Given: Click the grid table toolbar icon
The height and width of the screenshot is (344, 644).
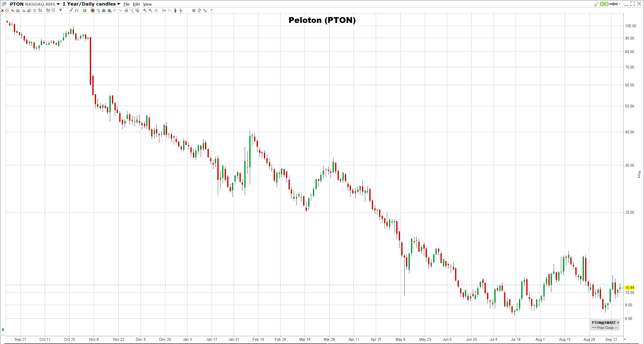Looking at the screenshot, I should [18, 10].
